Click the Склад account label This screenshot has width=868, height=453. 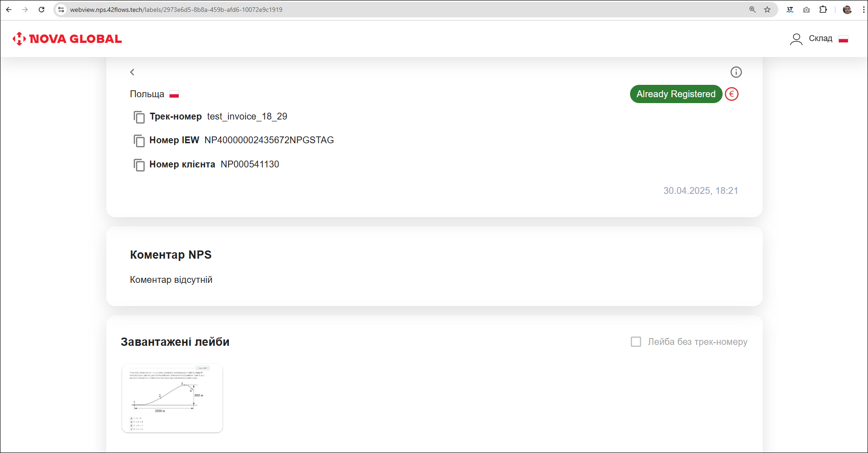click(820, 39)
